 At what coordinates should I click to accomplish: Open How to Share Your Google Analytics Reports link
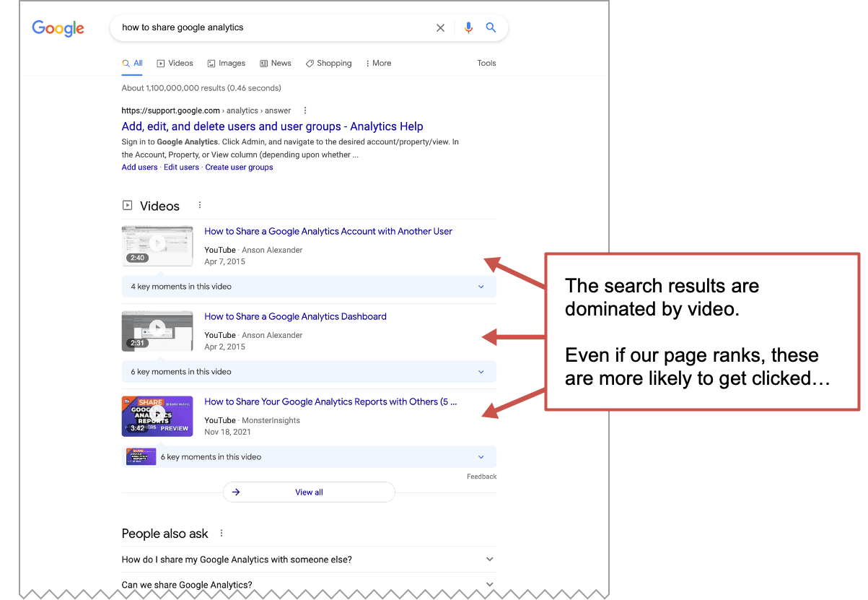(x=330, y=402)
